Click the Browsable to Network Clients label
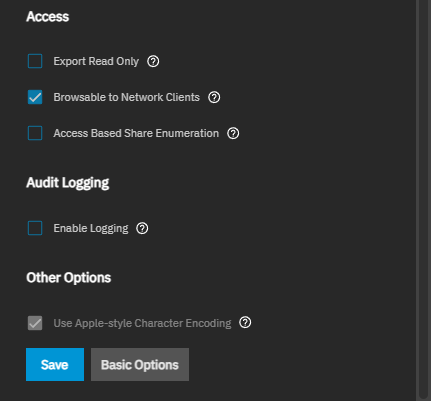 [x=127, y=97]
